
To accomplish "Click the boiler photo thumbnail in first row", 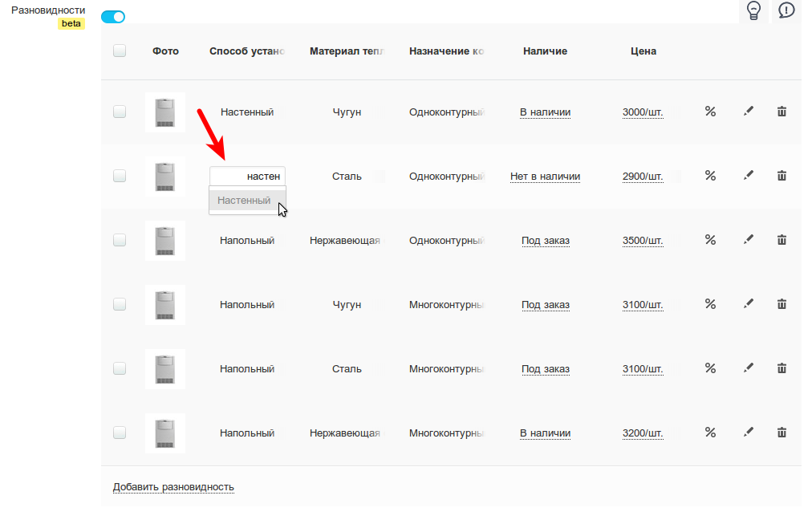I will 165,112.
